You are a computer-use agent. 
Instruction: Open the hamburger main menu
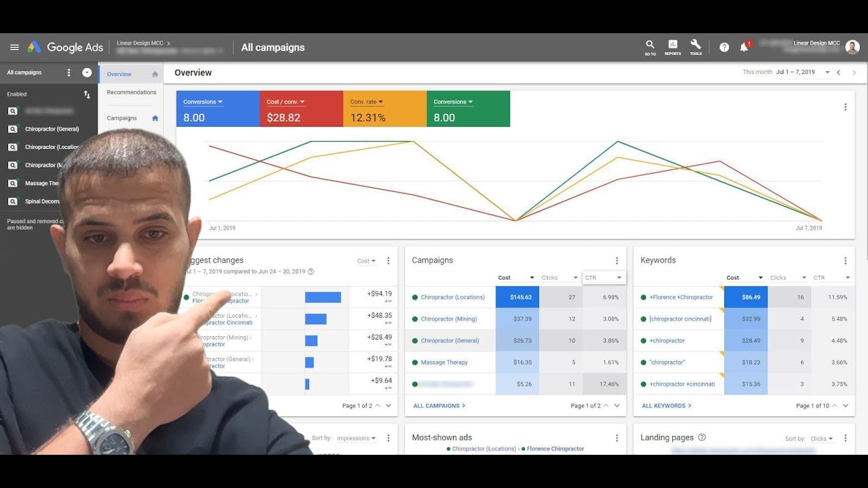coord(14,47)
